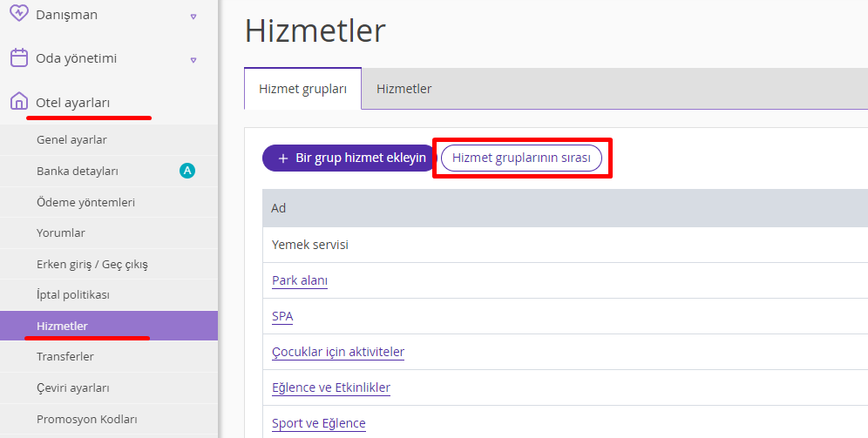Open İptal politikası in the sidebar
This screenshot has height=438, width=868.
[x=108, y=295]
